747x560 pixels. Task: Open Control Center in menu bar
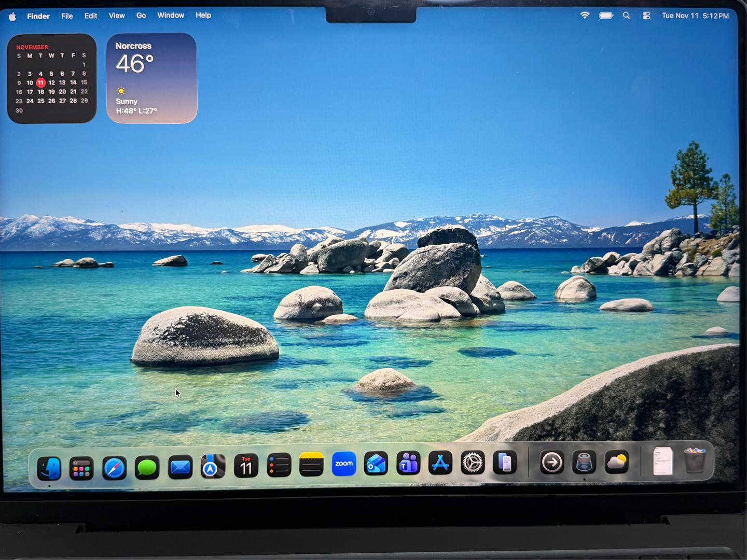[646, 16]
